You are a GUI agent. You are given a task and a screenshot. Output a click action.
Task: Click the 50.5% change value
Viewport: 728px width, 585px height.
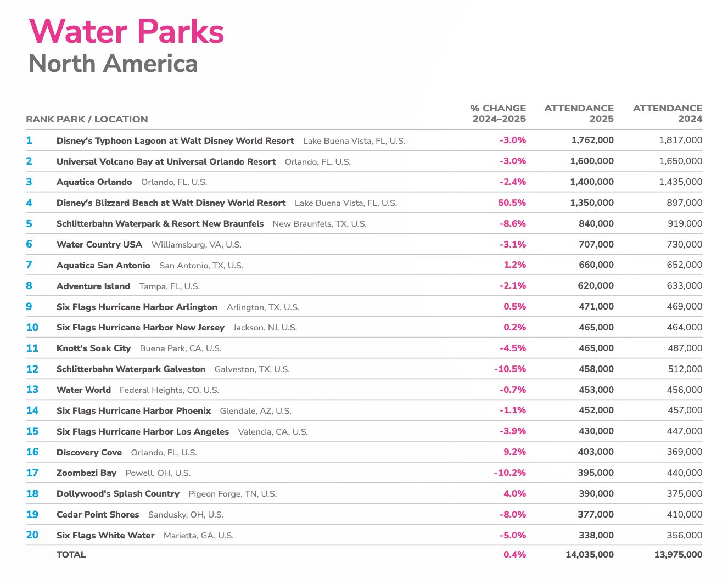tap(512, 203)
